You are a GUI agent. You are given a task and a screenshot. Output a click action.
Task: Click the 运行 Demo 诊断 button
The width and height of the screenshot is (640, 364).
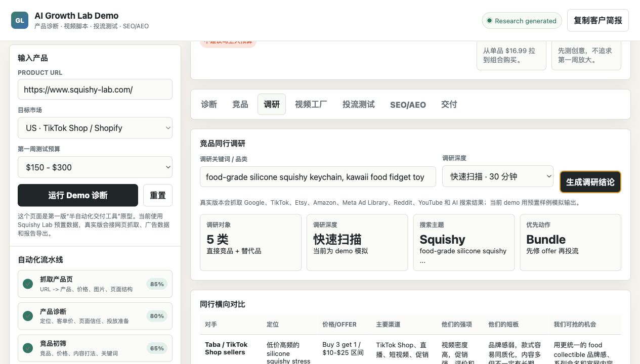[x=78, y=195]
